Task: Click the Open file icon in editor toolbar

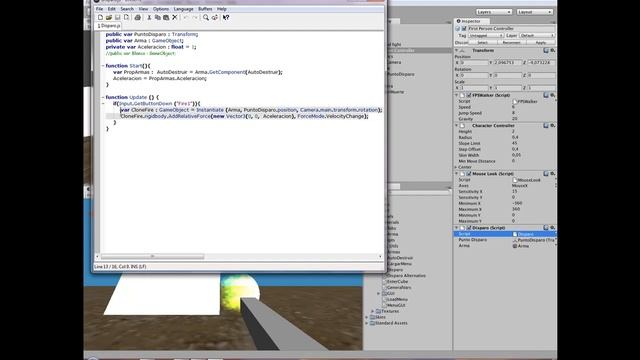Action: tap(109, 18)
